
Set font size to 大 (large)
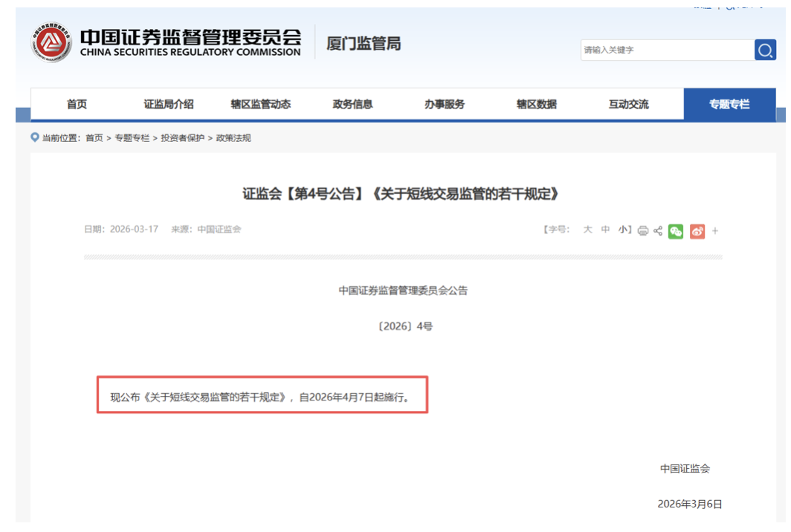587,230
